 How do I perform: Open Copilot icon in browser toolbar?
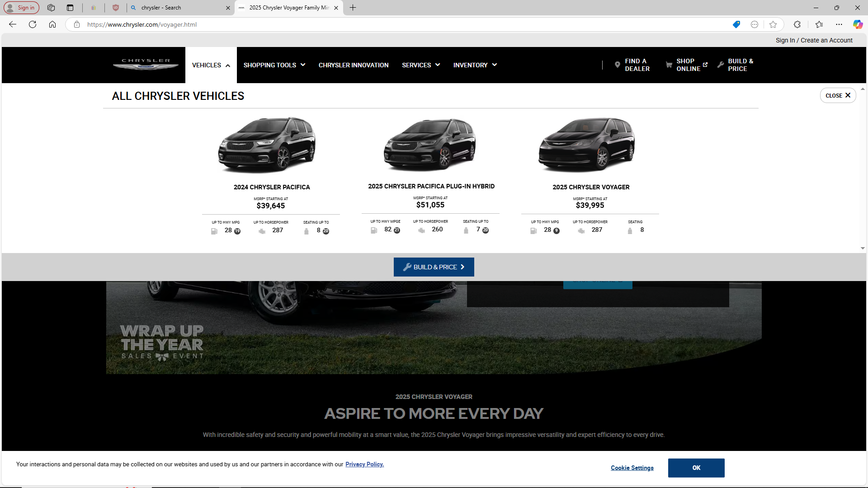point(858,24)
